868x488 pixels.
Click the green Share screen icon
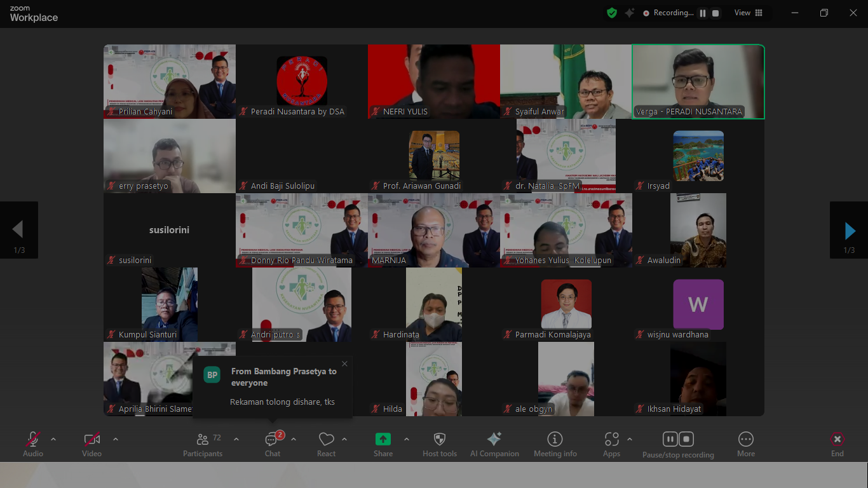pos(383,439)
